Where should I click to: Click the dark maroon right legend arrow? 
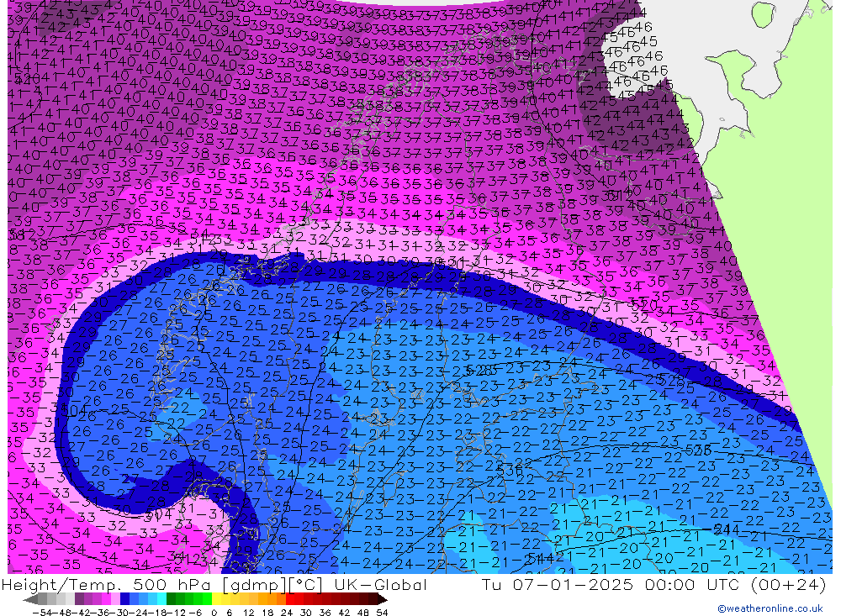point(382,600)
